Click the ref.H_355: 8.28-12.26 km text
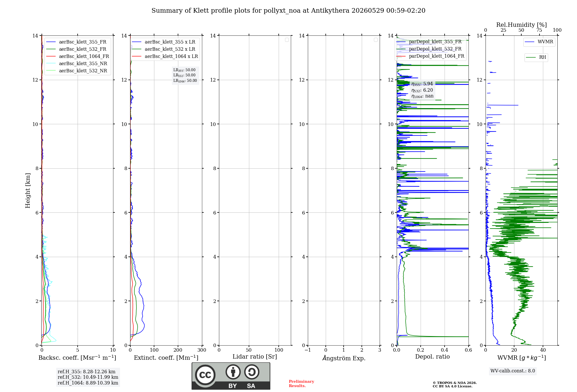 coord(87,372)
